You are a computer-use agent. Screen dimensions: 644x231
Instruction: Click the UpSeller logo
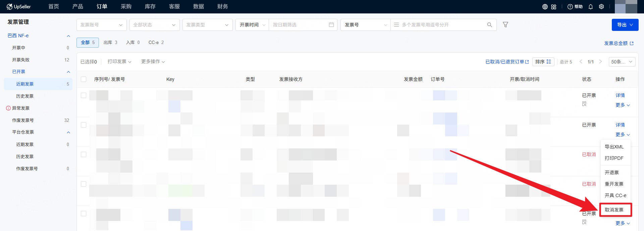(19, 7)
